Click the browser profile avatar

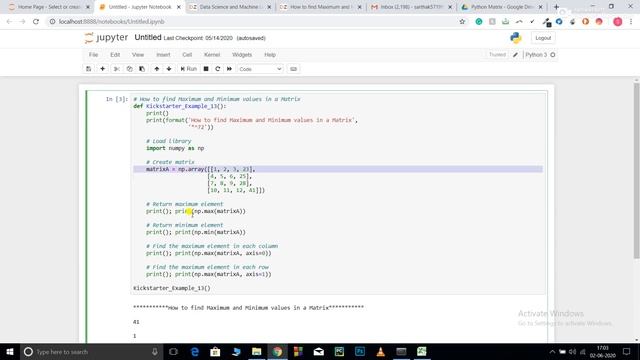tap(618, 22)
